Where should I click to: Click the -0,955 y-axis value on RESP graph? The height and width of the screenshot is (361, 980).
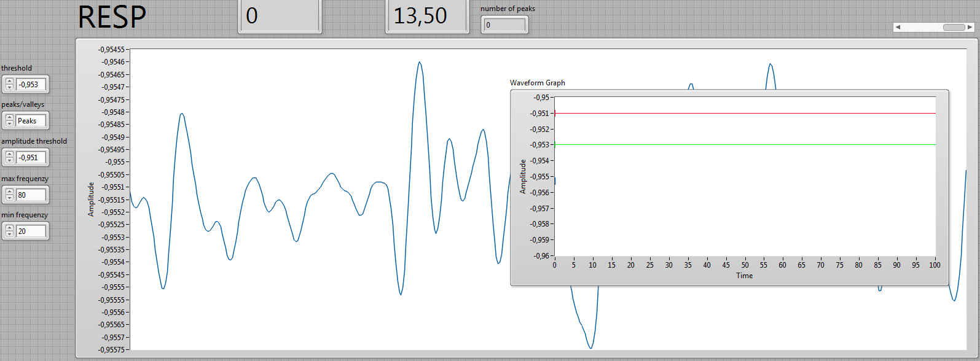[114, 162]
